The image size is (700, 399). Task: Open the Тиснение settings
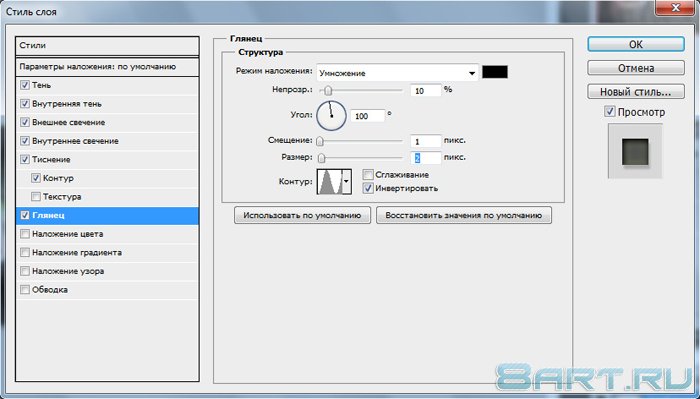click(107, 159)
